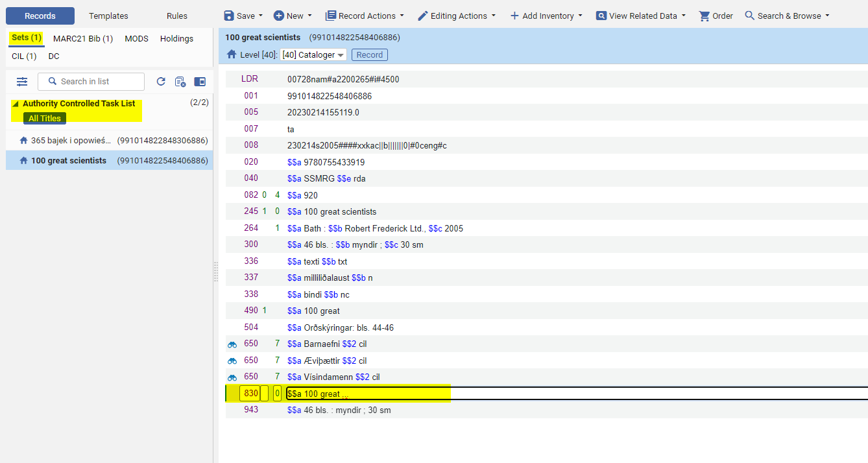Viewport: 868px width, 463px height.
Task: Open list filter settings sliders icon
Action: coord(22,82)
